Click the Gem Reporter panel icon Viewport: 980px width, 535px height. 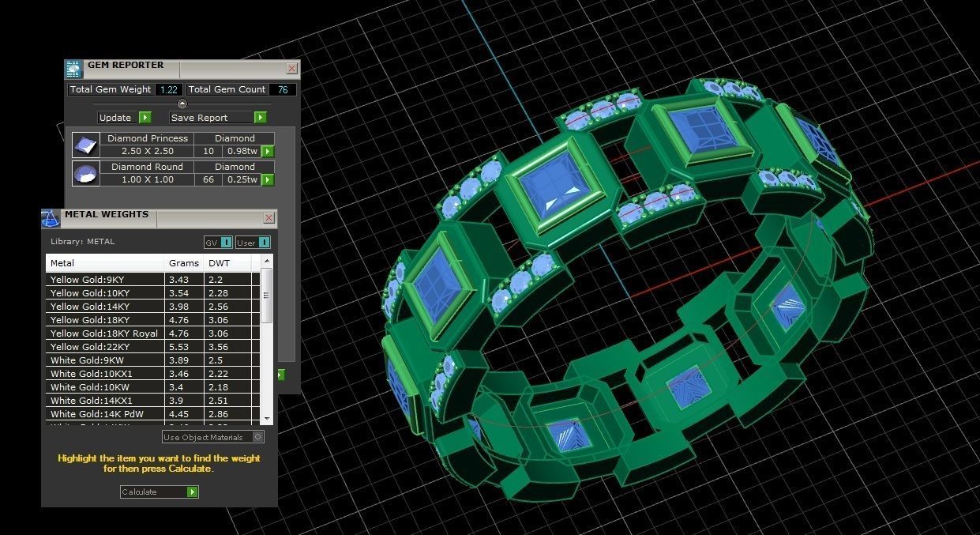pyautogui.click(x=73, y=69)
